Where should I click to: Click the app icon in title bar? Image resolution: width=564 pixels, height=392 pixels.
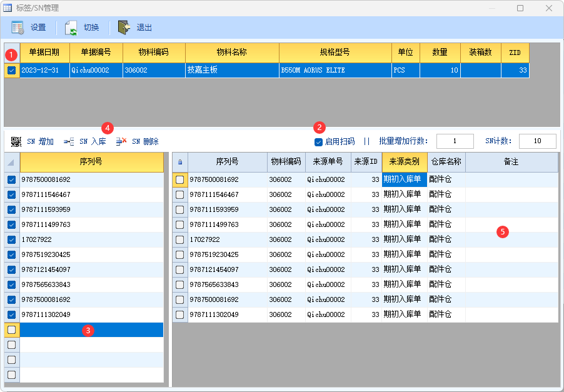[8, 8]
